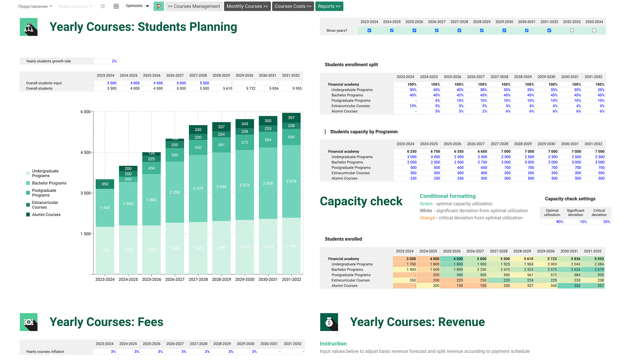
Task: Enable the 2033-2034 Show years checkbox
Action: point(594,30)
